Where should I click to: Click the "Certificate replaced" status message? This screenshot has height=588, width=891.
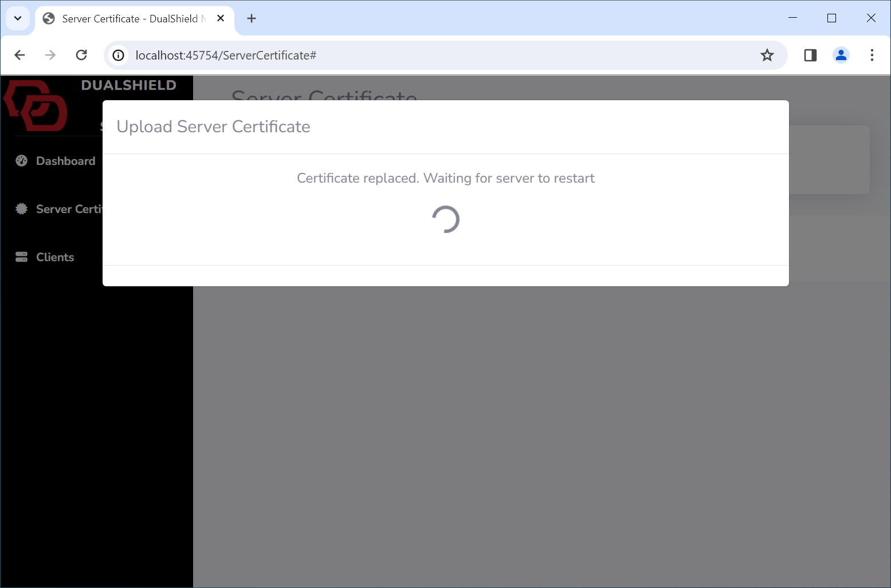coord(446,178)
